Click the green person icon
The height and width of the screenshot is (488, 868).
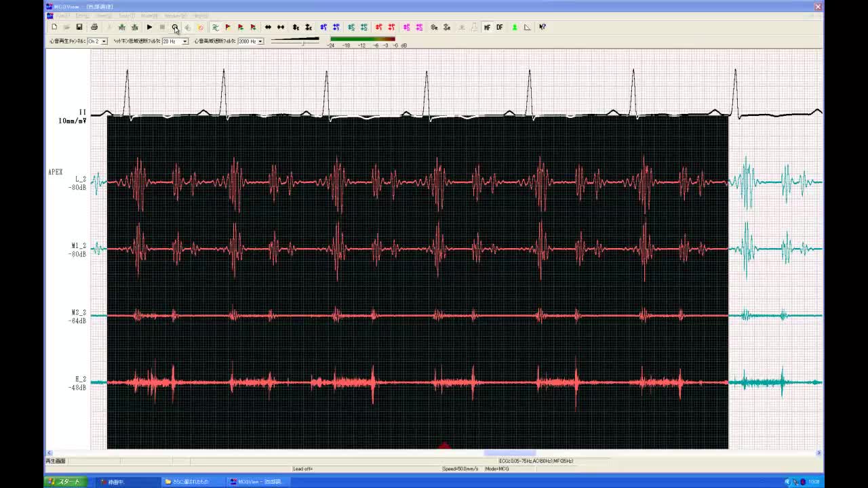(515, 27)
